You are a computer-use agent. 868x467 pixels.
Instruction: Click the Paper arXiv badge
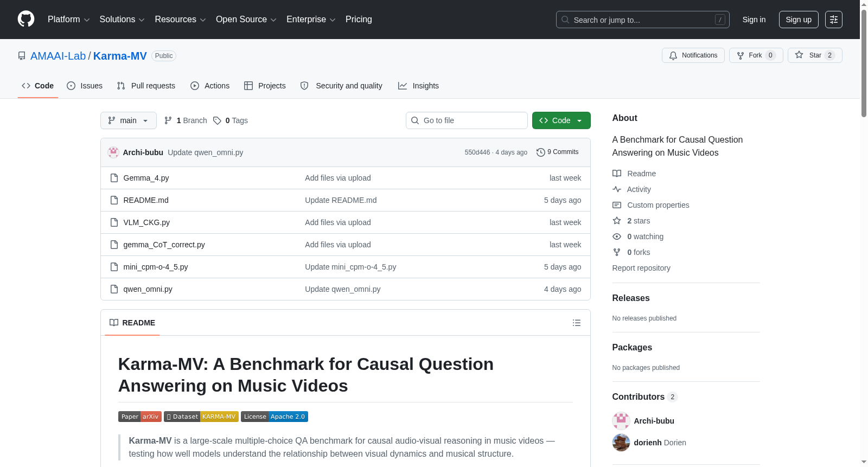(140, 417)
